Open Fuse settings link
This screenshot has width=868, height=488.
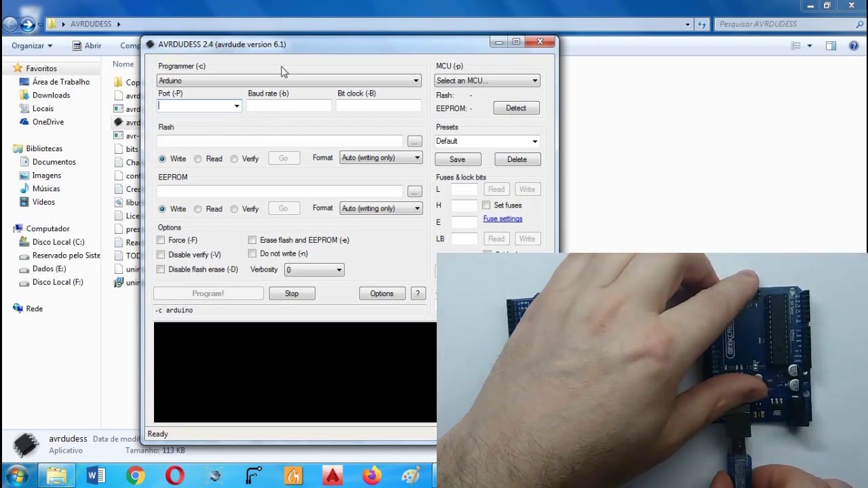click(x=502, y=219)
